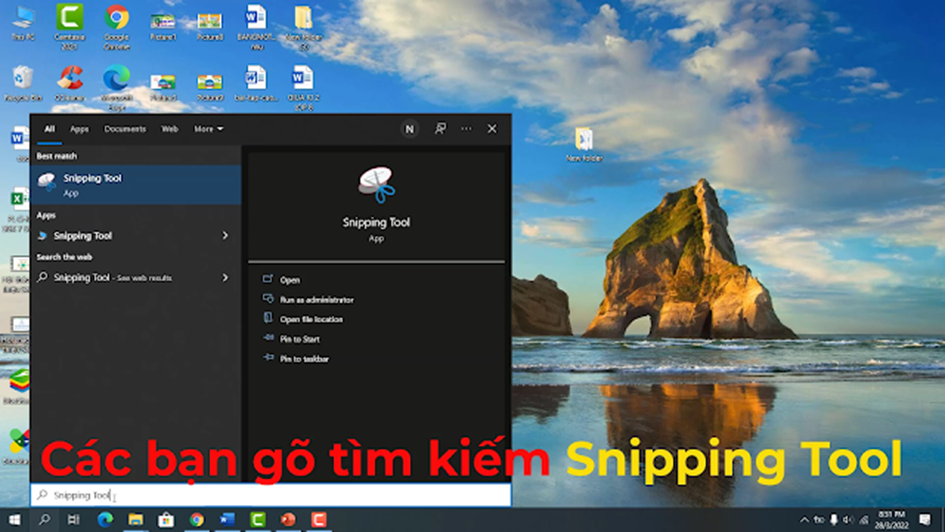Select Microsoft Edge desktop shortcut

[x=116, y=88]
